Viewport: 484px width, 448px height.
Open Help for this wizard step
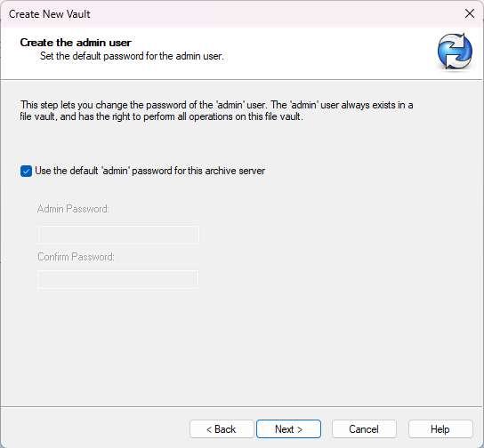[440, 428]
